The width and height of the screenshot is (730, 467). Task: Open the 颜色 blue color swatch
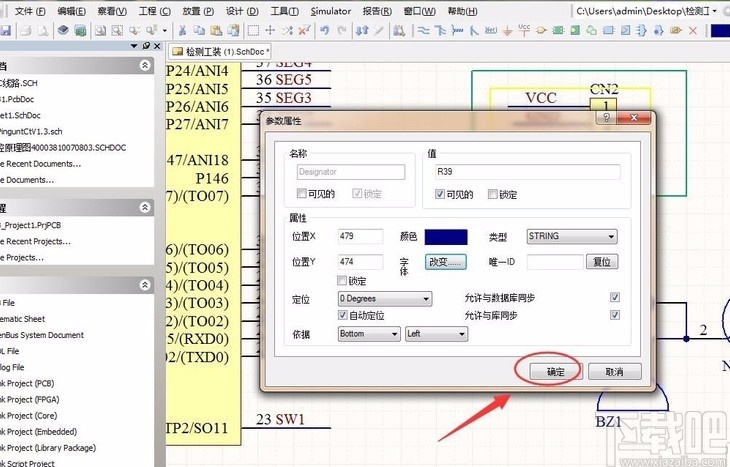click(446, 237)
